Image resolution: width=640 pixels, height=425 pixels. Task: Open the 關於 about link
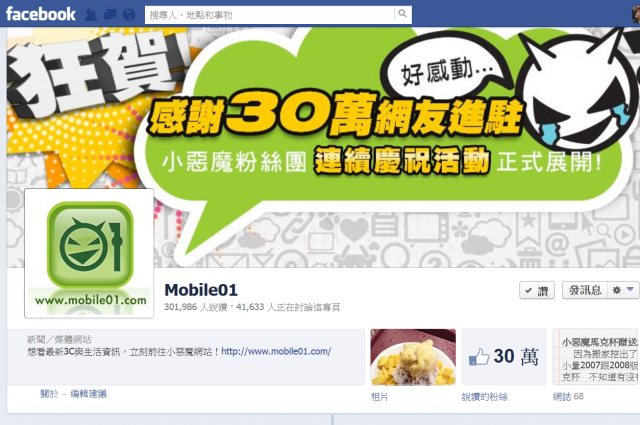[x=49, y=394]
